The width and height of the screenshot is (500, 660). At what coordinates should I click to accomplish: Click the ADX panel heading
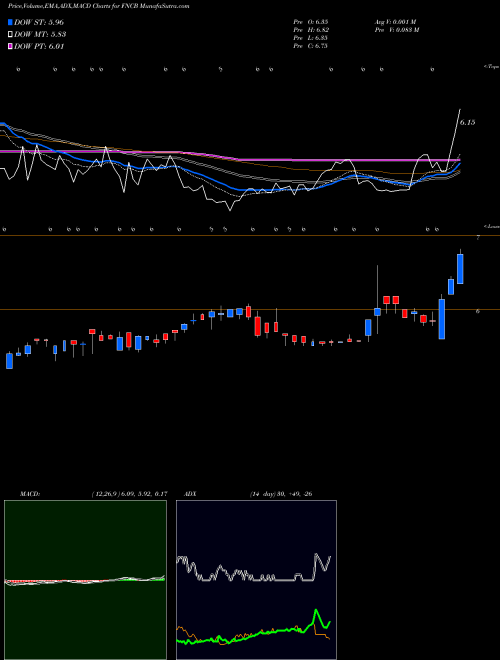point(190,494)
